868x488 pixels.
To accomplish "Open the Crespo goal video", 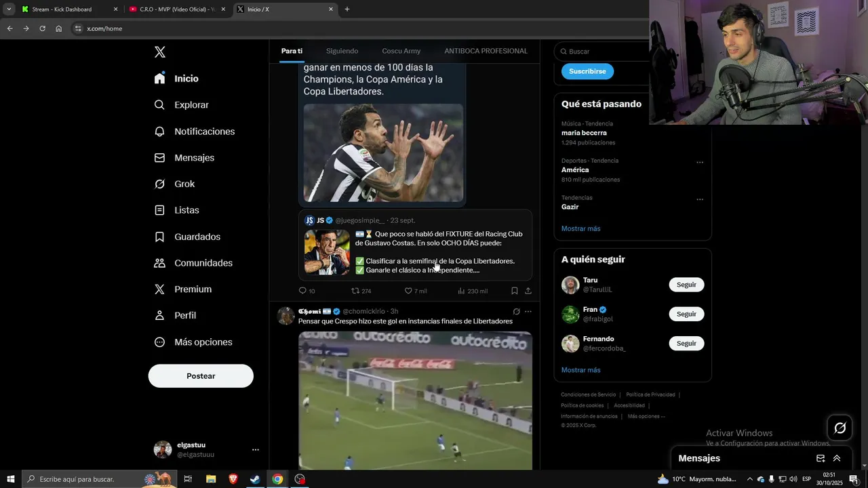I will (415, 401).
